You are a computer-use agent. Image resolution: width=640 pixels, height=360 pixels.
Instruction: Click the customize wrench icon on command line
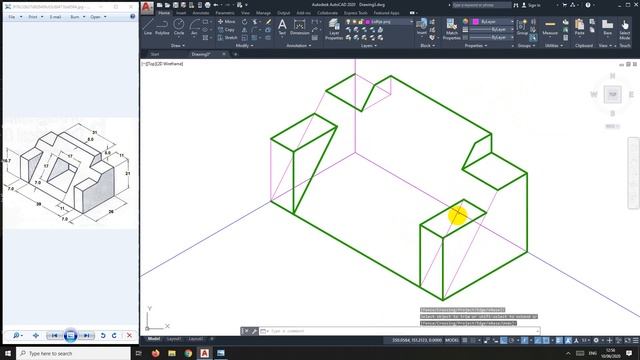[254, 331]
